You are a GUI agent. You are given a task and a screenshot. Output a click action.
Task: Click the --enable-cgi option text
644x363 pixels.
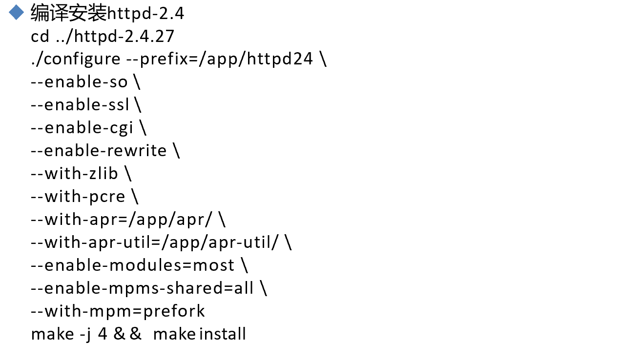coord(82,128)
